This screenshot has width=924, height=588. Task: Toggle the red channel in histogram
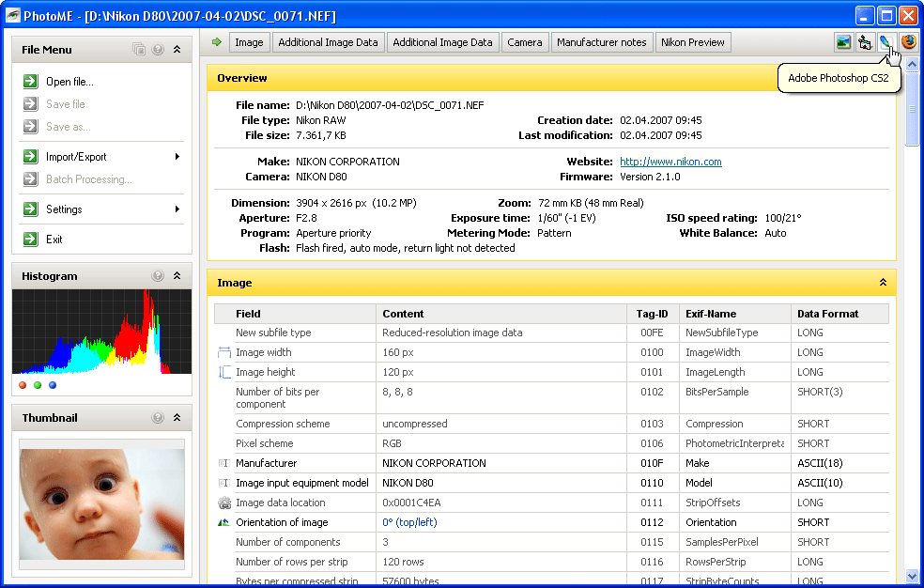(23, 385)
